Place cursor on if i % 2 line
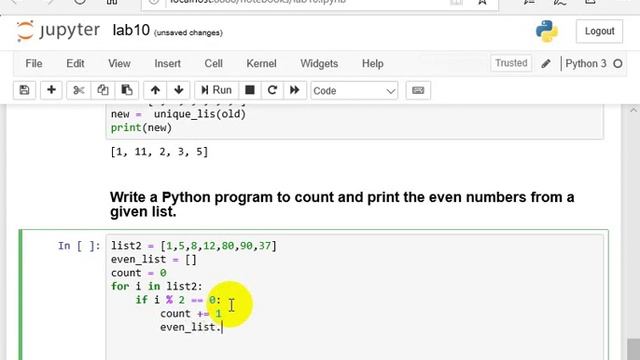Viewport: 640px width, 360px height. pos(178,300)
